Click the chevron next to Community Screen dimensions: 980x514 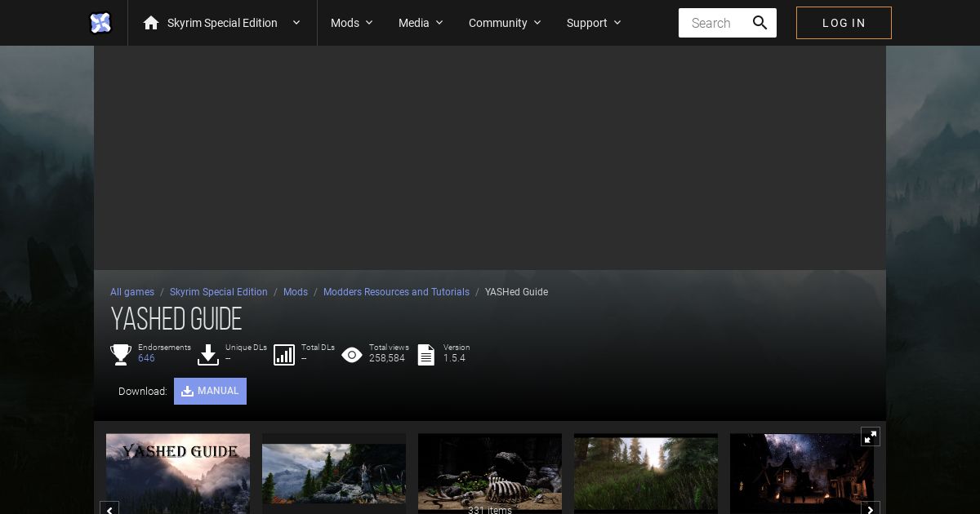[537, 23]
